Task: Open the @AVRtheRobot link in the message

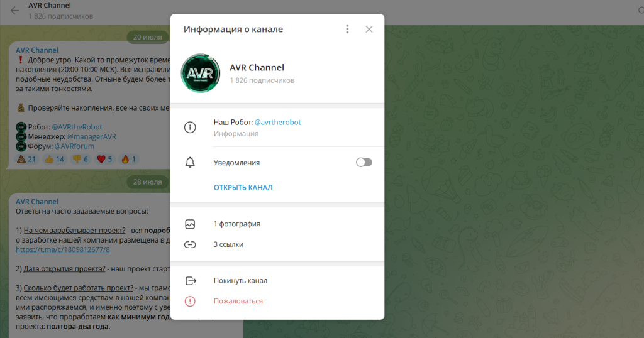Action: click(x=77, y=127)
